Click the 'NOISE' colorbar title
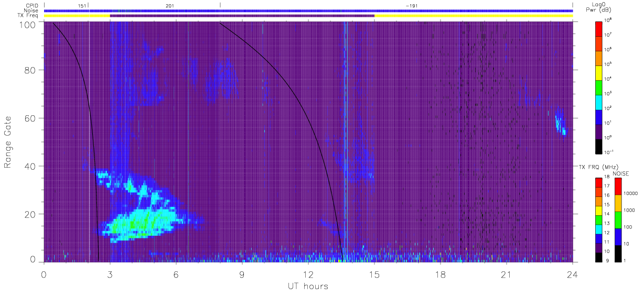 tap(620, 173)
